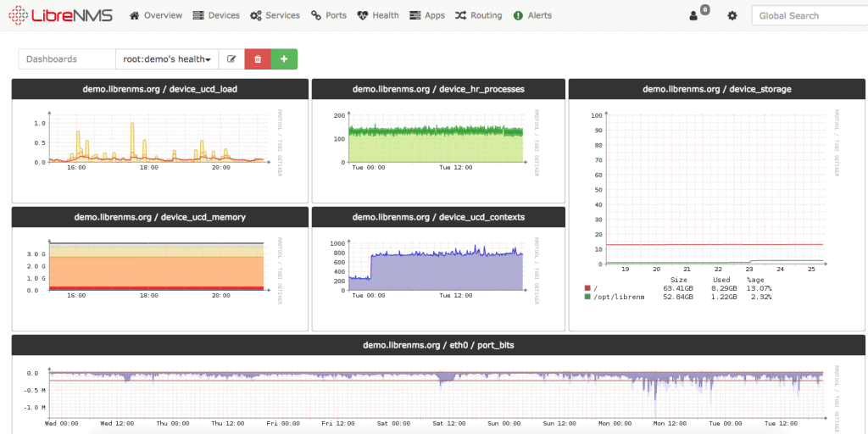868x434 pixels.
Task: Open the Devices menu
Action: click(x=216, y=15)
